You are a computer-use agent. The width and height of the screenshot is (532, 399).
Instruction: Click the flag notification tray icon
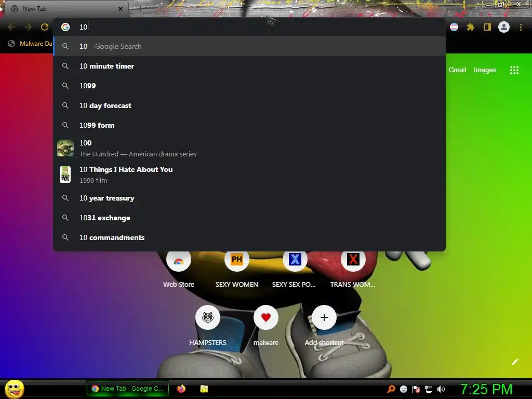pyautogui.click(x=416, y=389)
